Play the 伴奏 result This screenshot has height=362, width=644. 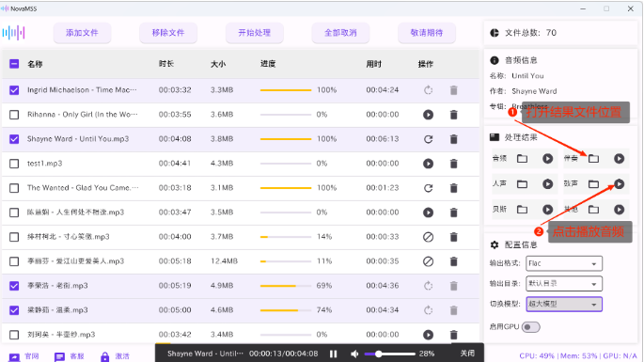[619, 159]
